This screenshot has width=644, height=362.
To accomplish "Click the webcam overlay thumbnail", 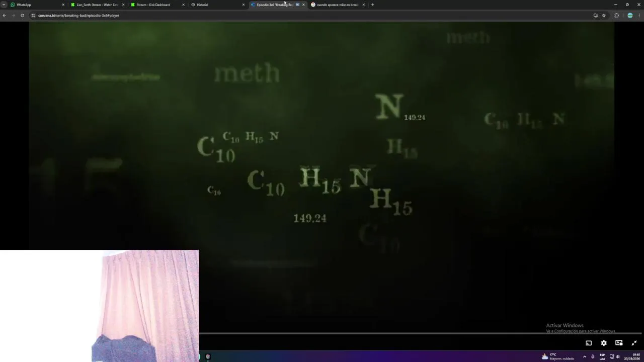I will 100,306.
